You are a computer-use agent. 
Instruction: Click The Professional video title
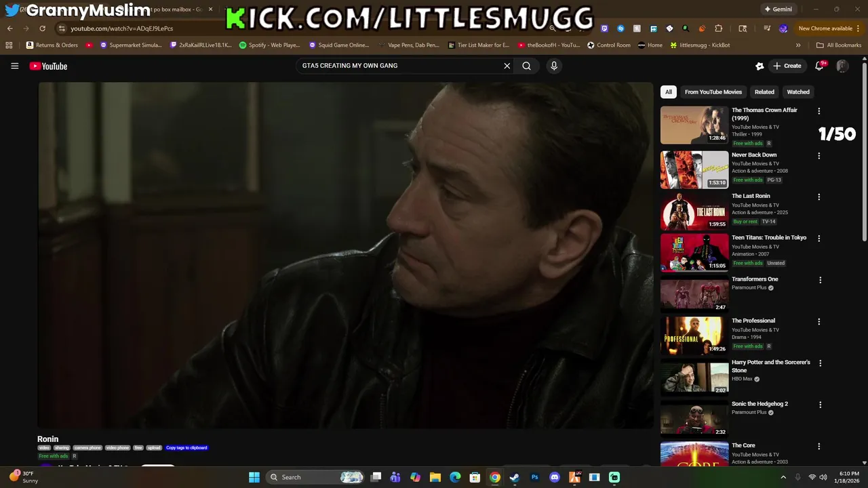[x=753, y=321]
